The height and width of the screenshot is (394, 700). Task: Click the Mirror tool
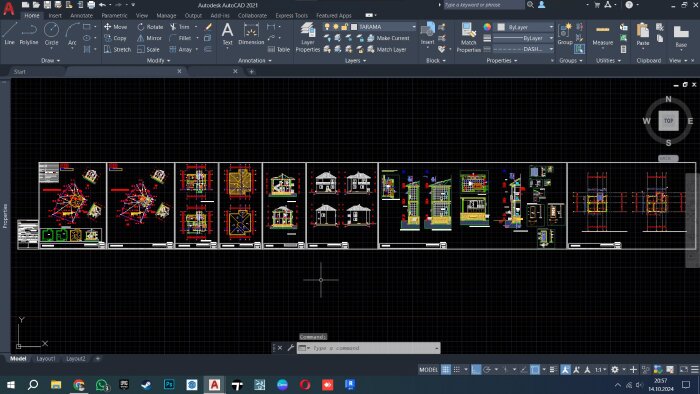[x=150, y=38]
